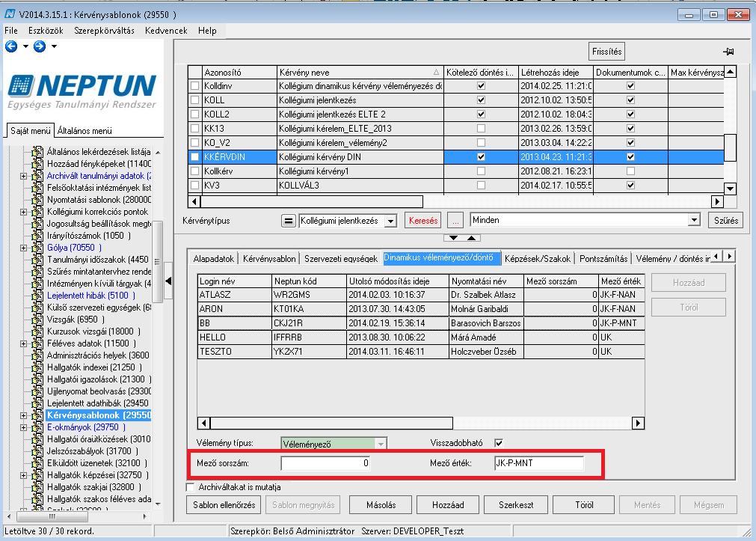The height and width of the screenshot is (541, 756).
Task: Switch to the Általános menü tab
Action: pos(84,131)
